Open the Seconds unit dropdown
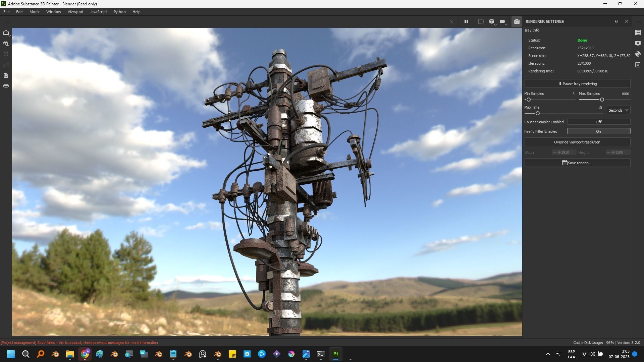 point(618,110)
